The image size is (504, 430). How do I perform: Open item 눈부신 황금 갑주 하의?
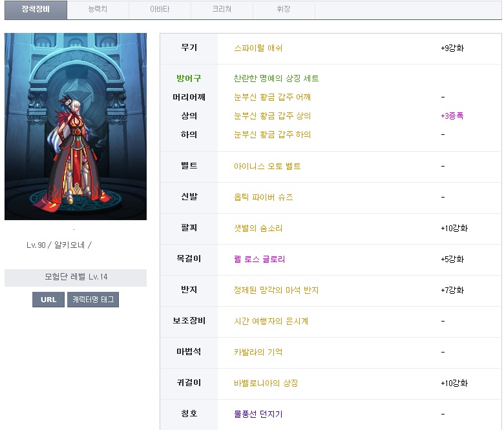pos(272,134)
